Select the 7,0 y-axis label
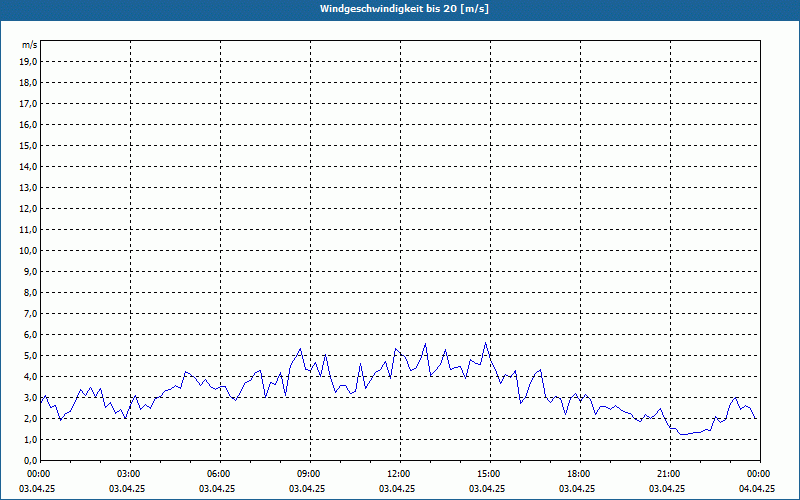Screen dimensions: 800x500 coord(31,314)
